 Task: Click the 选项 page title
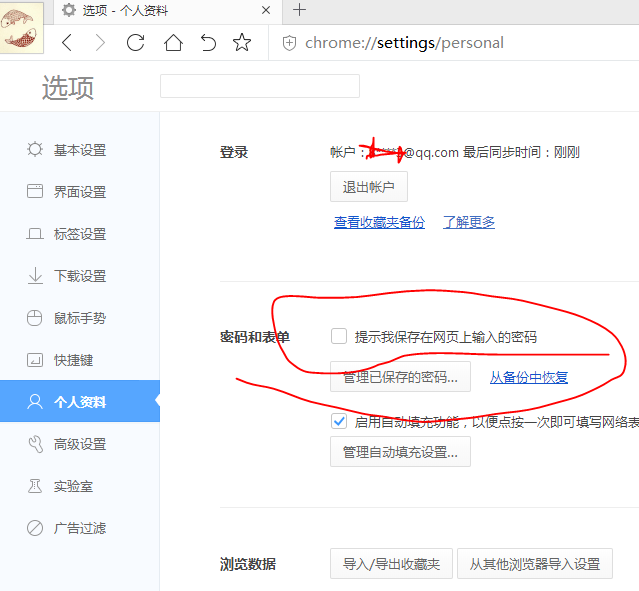(68, 87)
